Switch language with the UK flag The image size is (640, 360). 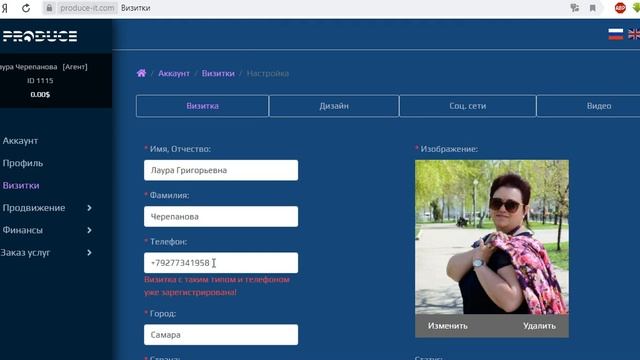(634, 34)
